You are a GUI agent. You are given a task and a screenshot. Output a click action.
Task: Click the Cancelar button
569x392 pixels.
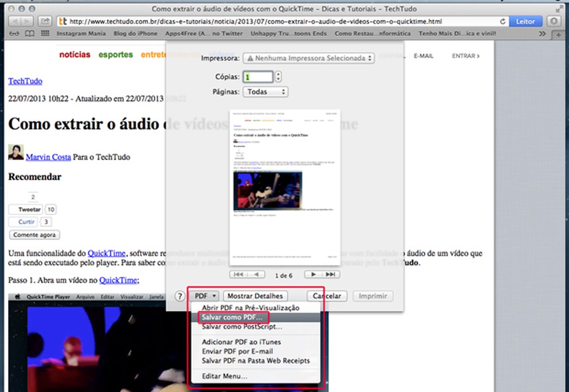[x=327, y=296]
